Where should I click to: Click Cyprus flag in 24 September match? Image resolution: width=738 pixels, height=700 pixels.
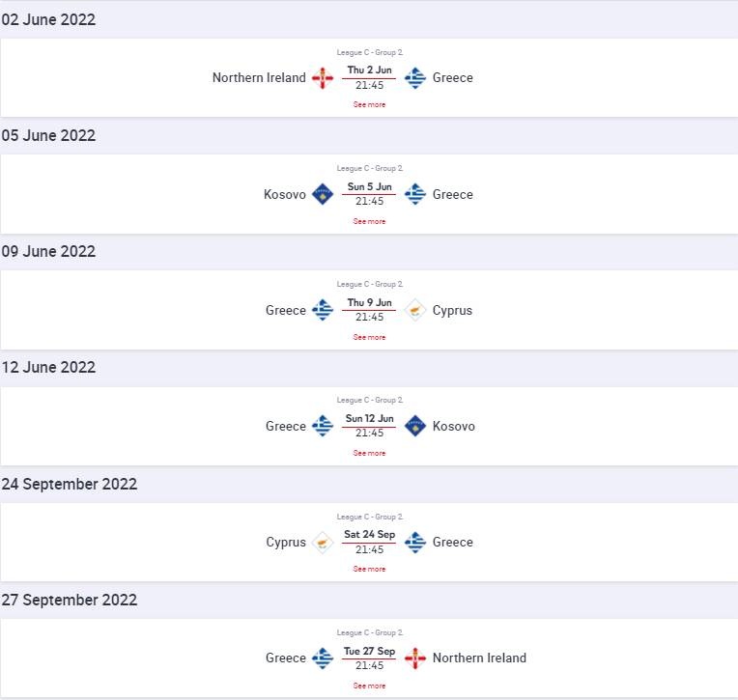pyautogui.click(x=323, y=542)
